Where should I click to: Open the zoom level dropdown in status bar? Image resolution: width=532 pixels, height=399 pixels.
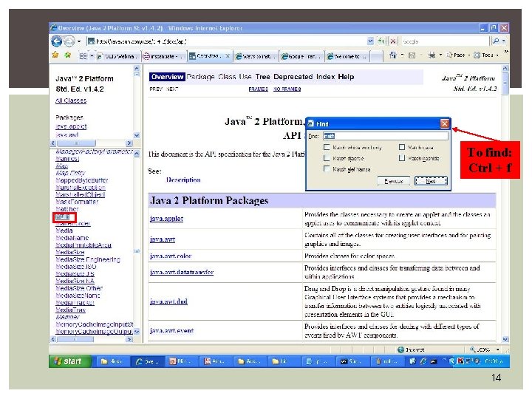497,349
